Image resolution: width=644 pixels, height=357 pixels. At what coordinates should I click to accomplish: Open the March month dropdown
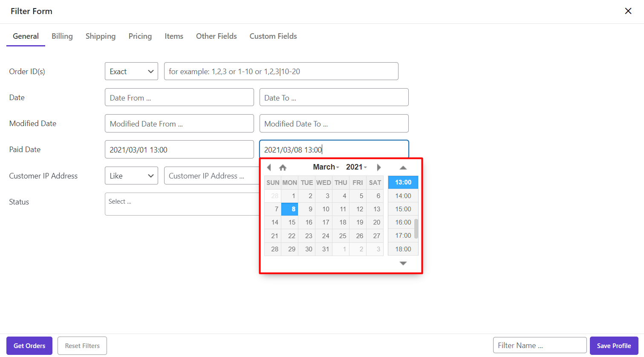326,167
